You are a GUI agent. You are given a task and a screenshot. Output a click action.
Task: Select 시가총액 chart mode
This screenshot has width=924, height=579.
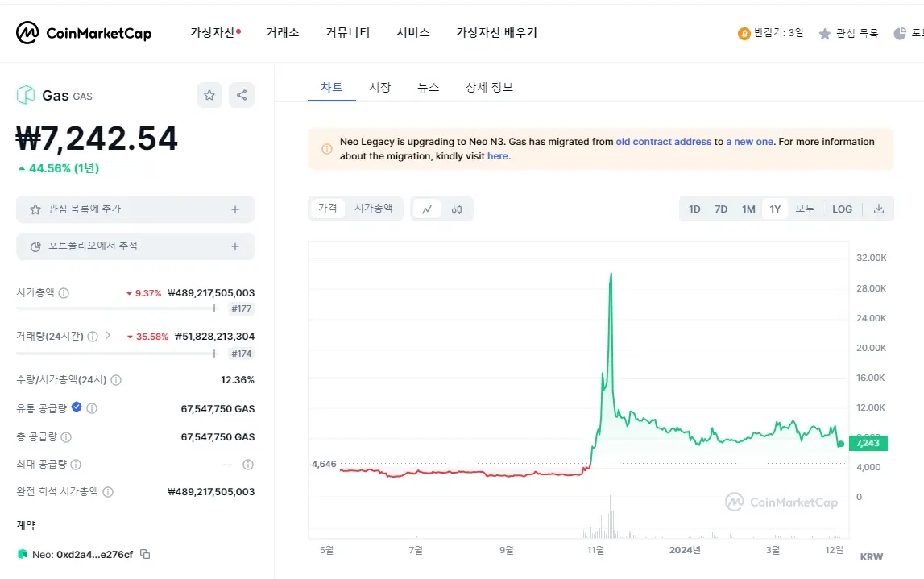pyautogui.click(x=373, y=208)
